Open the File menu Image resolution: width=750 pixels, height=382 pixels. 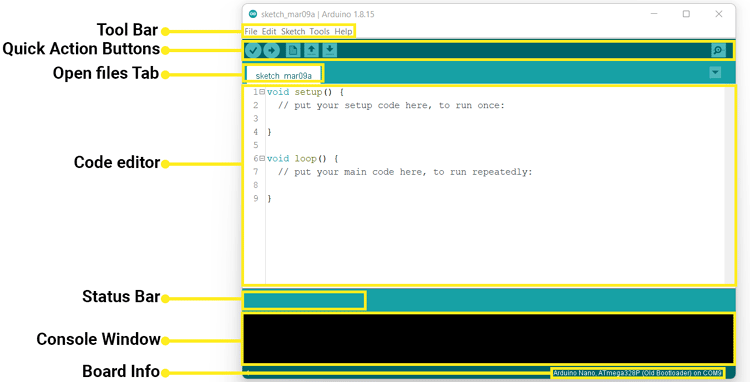251,32
